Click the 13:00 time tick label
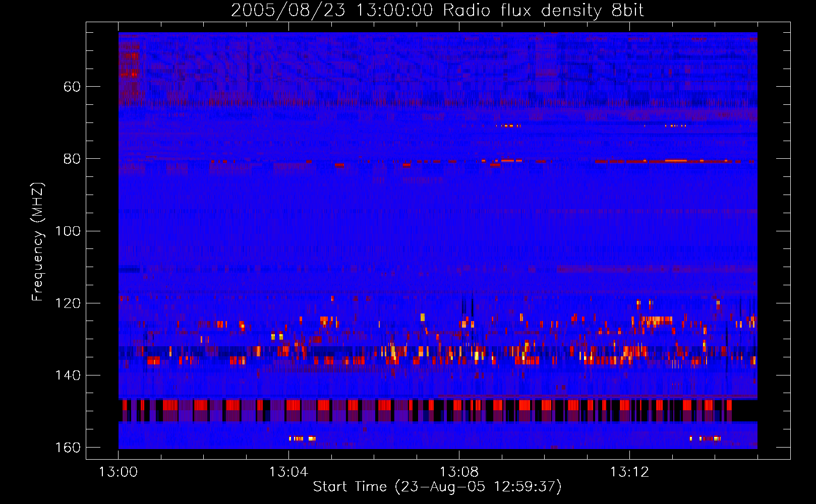This screenshot has height=504, width=816. tap(118, 472)
